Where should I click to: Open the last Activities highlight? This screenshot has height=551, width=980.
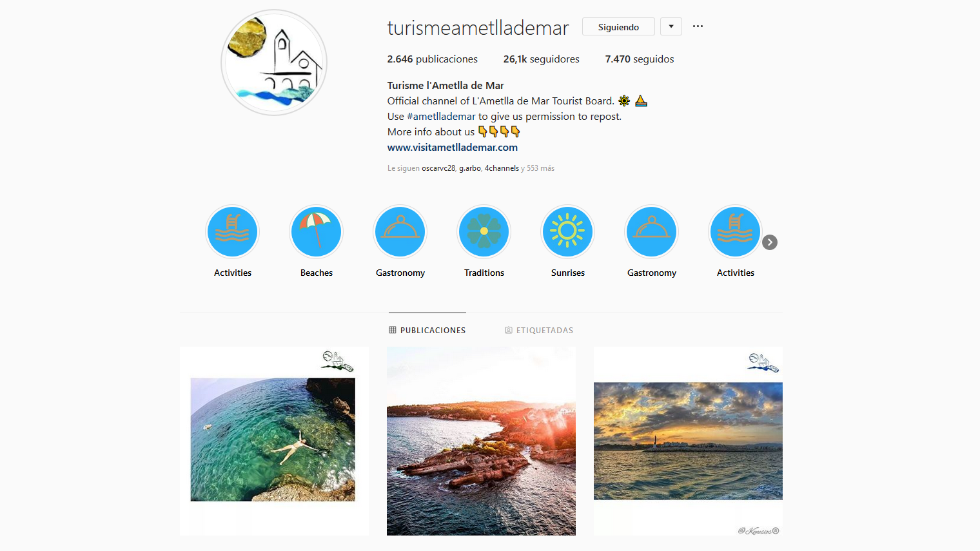(x=735, y=232)
